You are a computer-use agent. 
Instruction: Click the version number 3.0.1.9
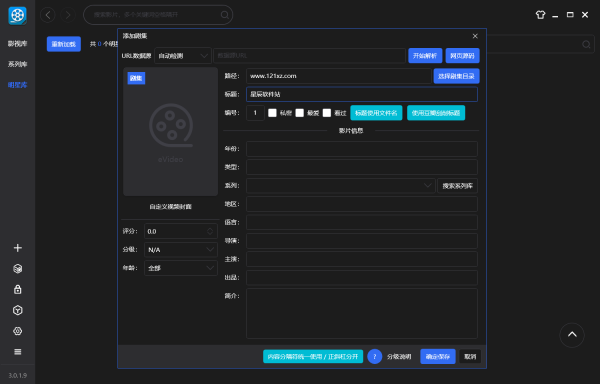(x=18, y=376)
